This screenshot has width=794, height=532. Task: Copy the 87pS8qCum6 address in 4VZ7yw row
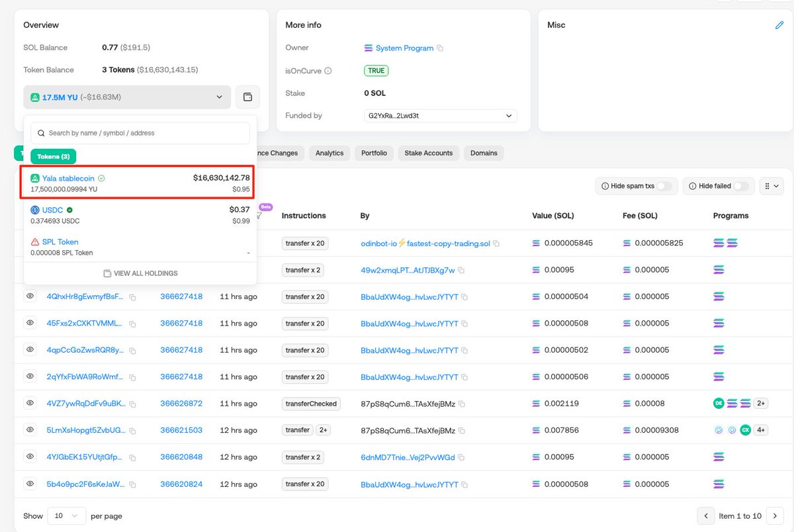462,404
